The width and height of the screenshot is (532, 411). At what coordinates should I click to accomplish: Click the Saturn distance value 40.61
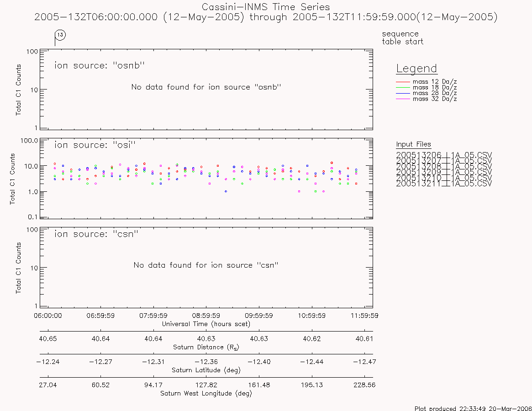tap(364, 339)
